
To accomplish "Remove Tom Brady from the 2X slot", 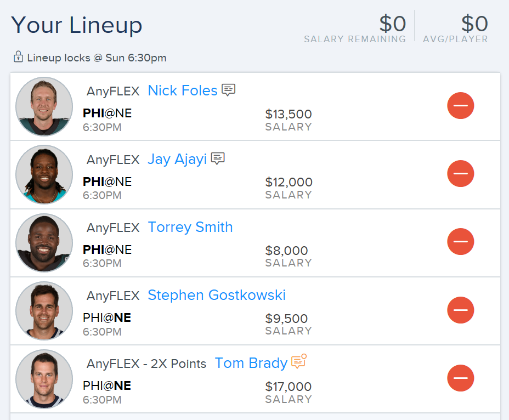I will (x=460, y=378).
